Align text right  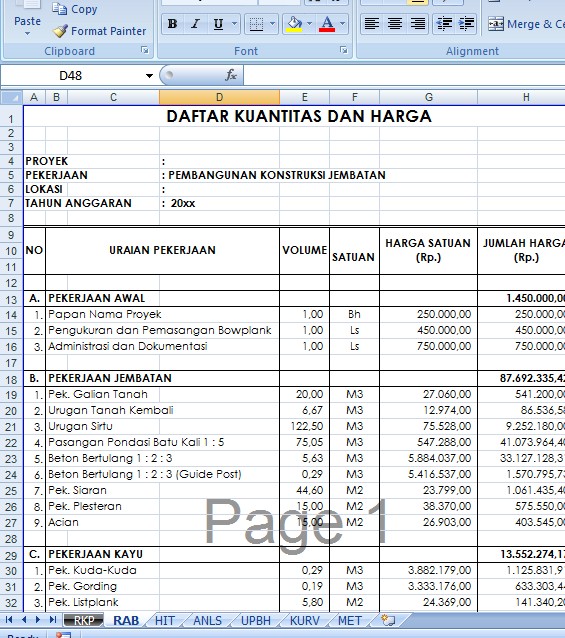[418, 24]
